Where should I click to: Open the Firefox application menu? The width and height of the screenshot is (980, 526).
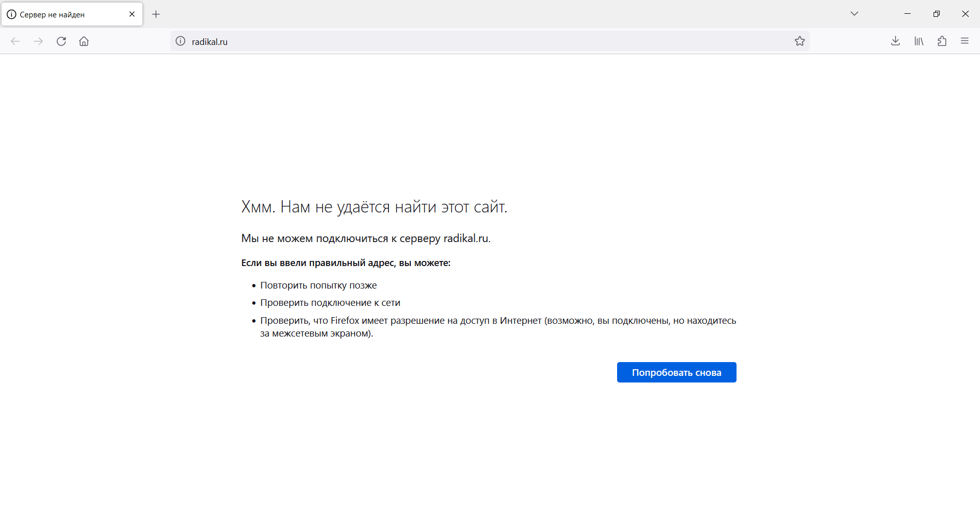click(x=965, y=41)
